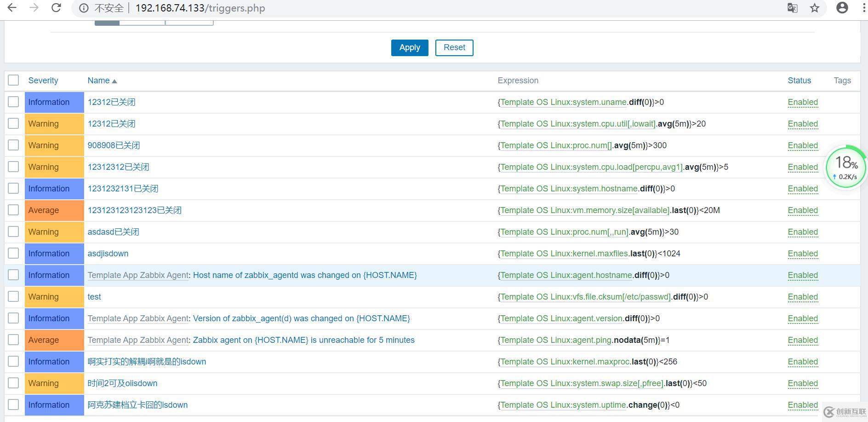Image resolution: width=868 pixels, height=422 pixels.
Task: Open the Google Translate page icon
Action: coord(792,8)
